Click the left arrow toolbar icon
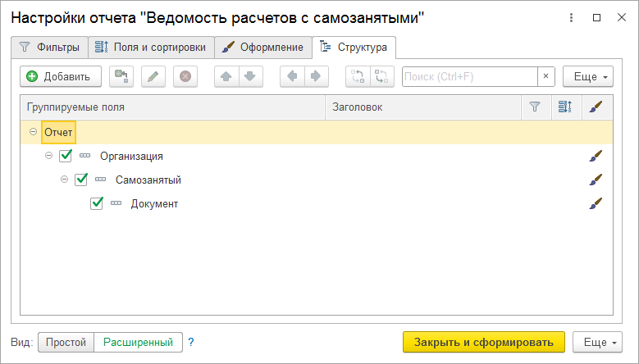The width and height of the screenshot is (639, 364). pyautogui.click(x=292, y=76)
